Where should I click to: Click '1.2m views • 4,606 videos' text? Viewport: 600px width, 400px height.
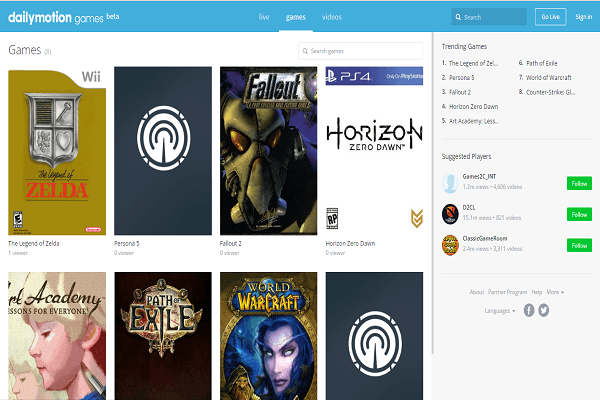point(492,187)
